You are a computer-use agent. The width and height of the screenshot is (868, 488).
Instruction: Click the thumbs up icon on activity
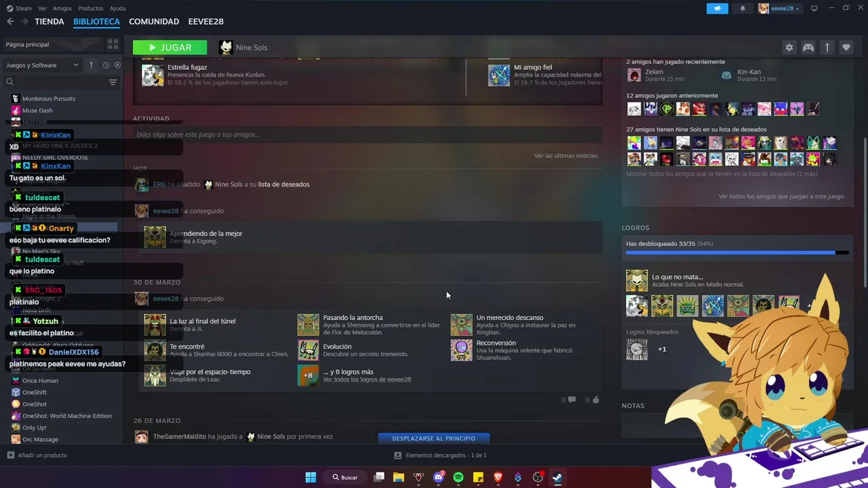pos(596,400)
